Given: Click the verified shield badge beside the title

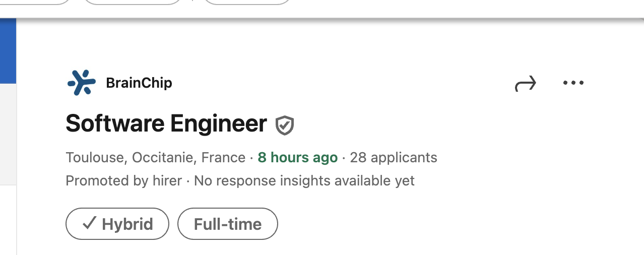Looking at the screenshot, I should (285, 125).
